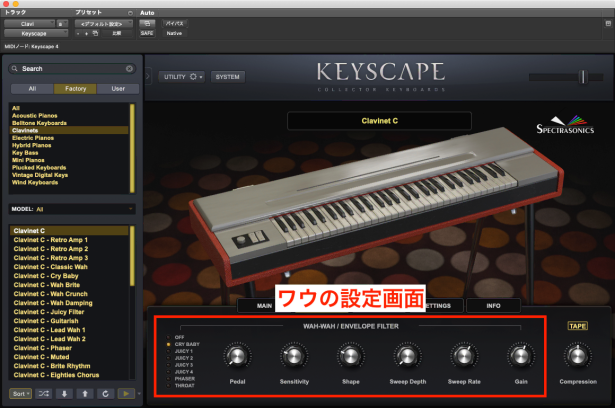Open the SYSTEM page

click(227, 77)
